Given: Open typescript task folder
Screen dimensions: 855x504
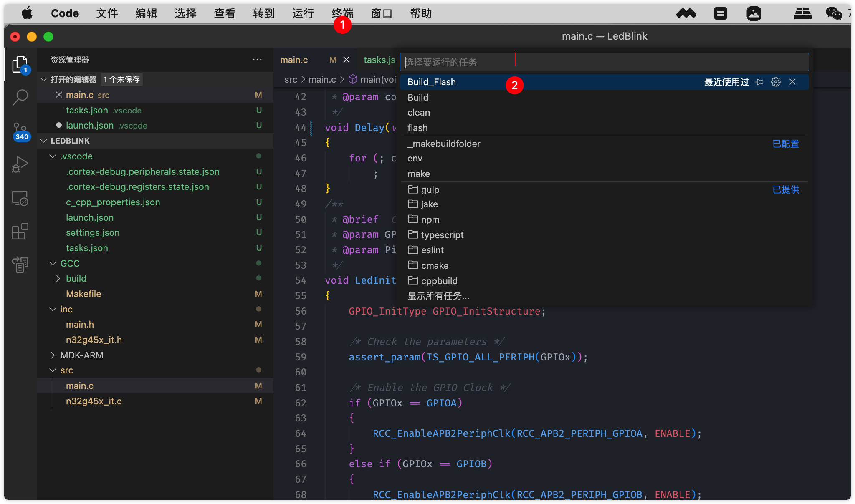Looking at the screenshot, I should (x=604, y=235).
